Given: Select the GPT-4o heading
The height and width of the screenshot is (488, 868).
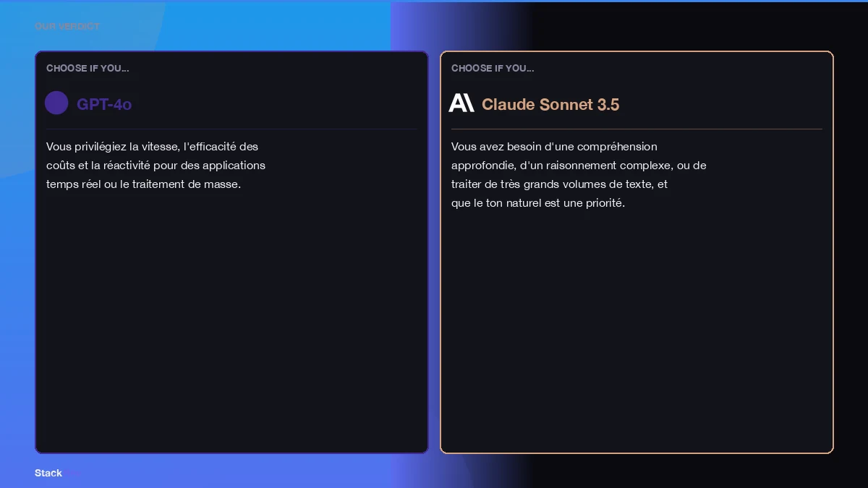Looking at the screenshot, I should pyautogui.click(x=104, y=104).
